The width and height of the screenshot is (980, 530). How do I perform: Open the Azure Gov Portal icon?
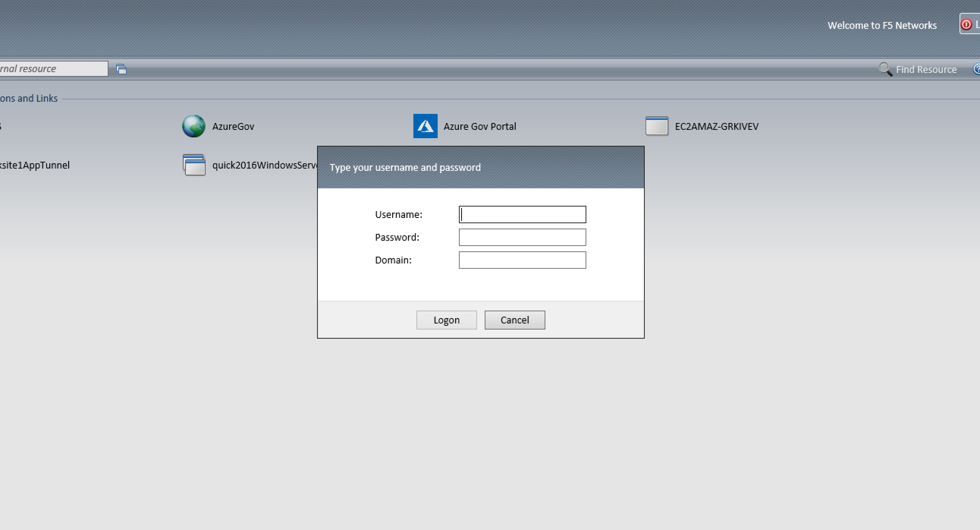click(425, 126)
